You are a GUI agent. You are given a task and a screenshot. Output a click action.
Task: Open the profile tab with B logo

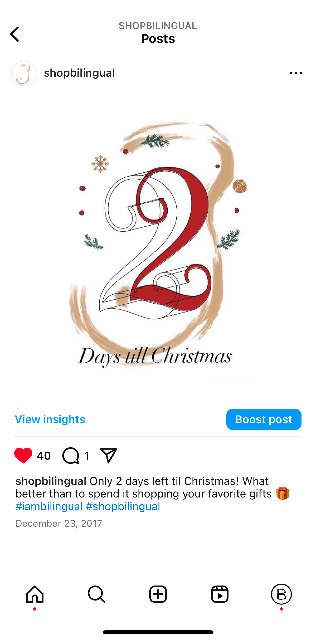coord(281,594)
